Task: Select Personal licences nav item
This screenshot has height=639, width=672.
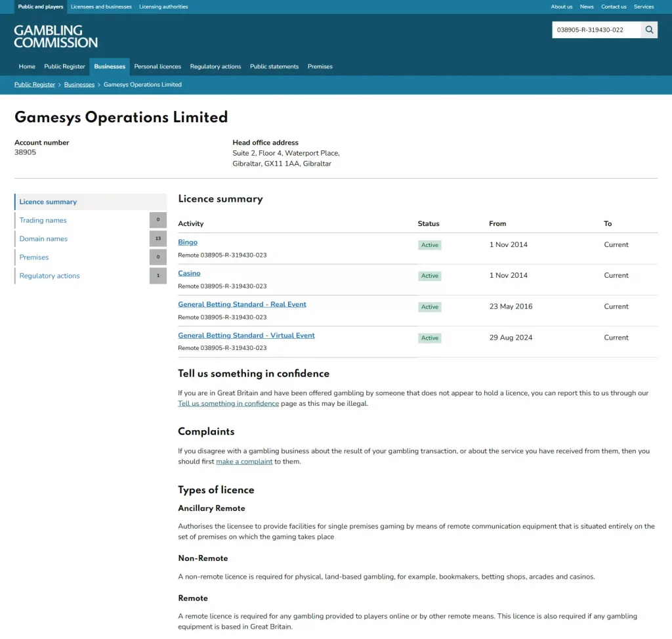Action: pos(157,66)
